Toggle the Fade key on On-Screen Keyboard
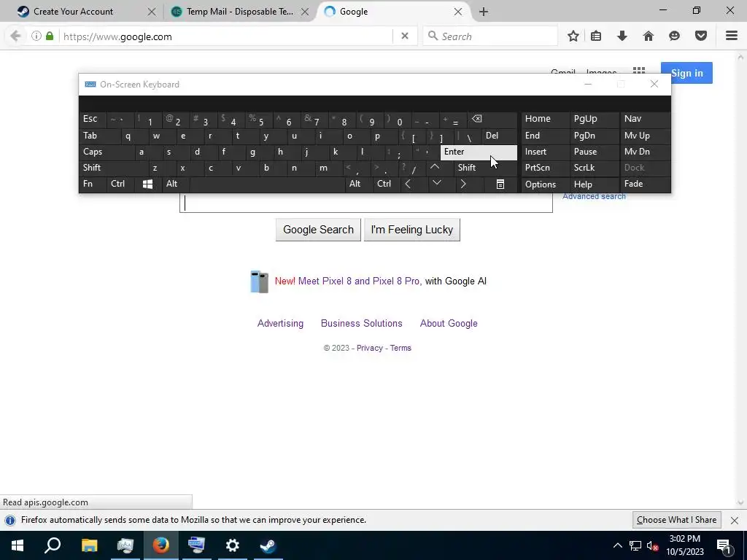This screenshot has height=560, width=747. [645, 184]
